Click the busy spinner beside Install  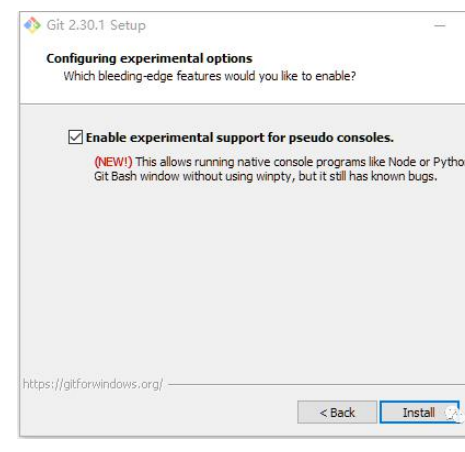(454, 414)
